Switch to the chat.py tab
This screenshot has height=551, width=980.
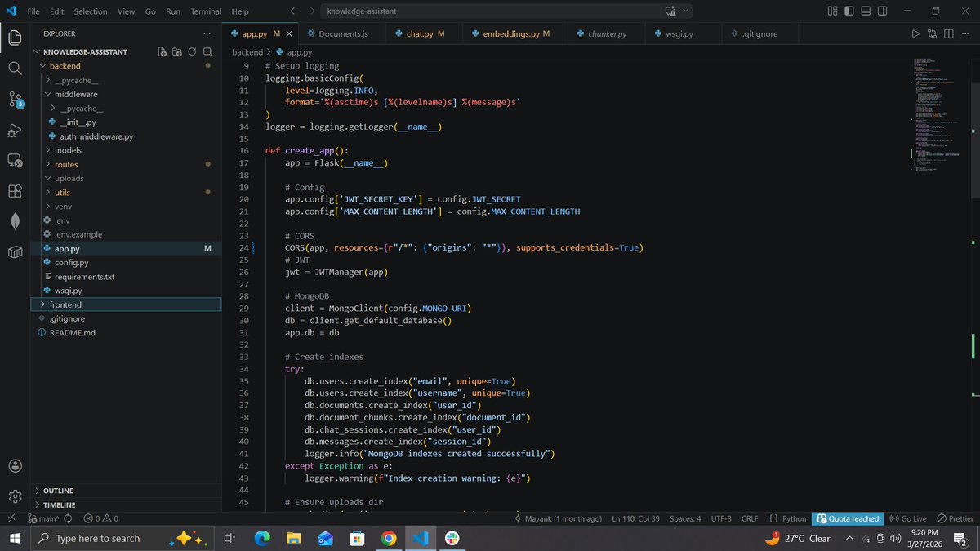(425, 33)
